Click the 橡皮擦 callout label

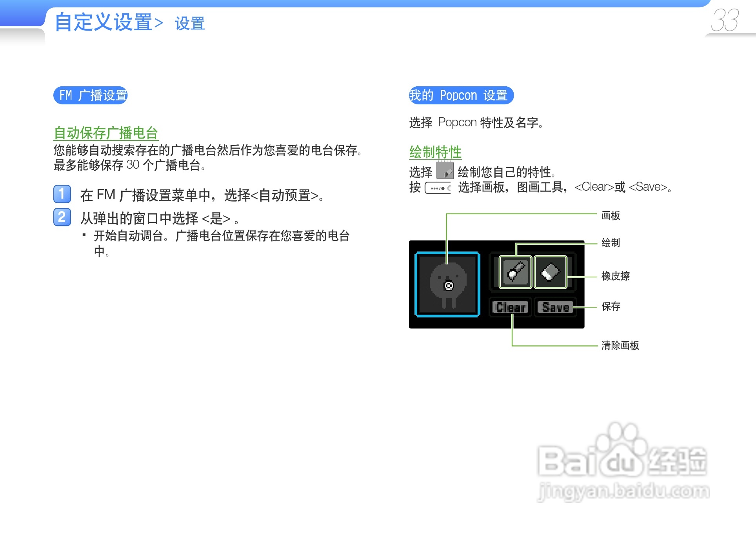(615, 276)
